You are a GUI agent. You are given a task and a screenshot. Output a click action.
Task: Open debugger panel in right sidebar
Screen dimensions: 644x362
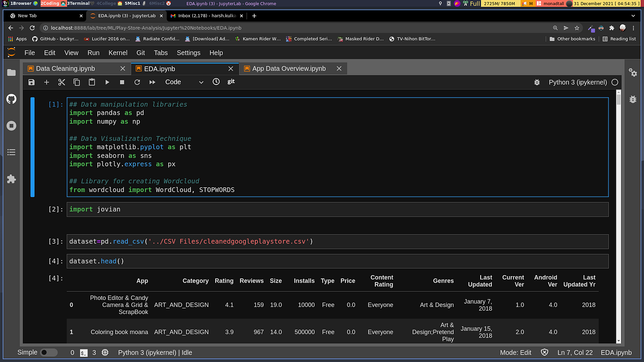pyautogui.click(x=633, y=99)
